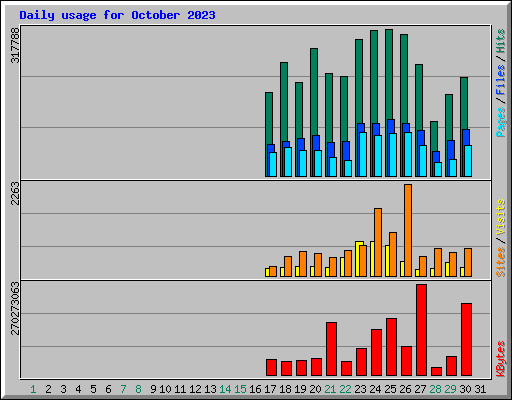Click the red KBytes bar for day 28

click(436, 371)
